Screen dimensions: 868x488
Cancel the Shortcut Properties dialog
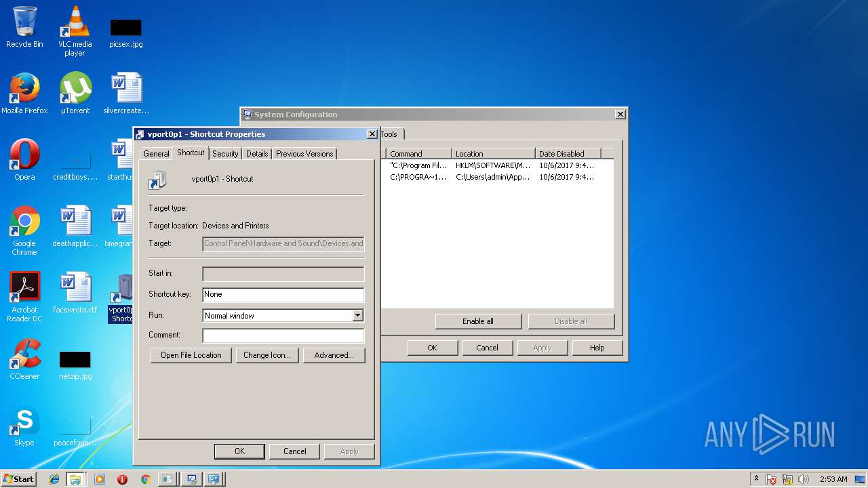(x=294, y=451)
